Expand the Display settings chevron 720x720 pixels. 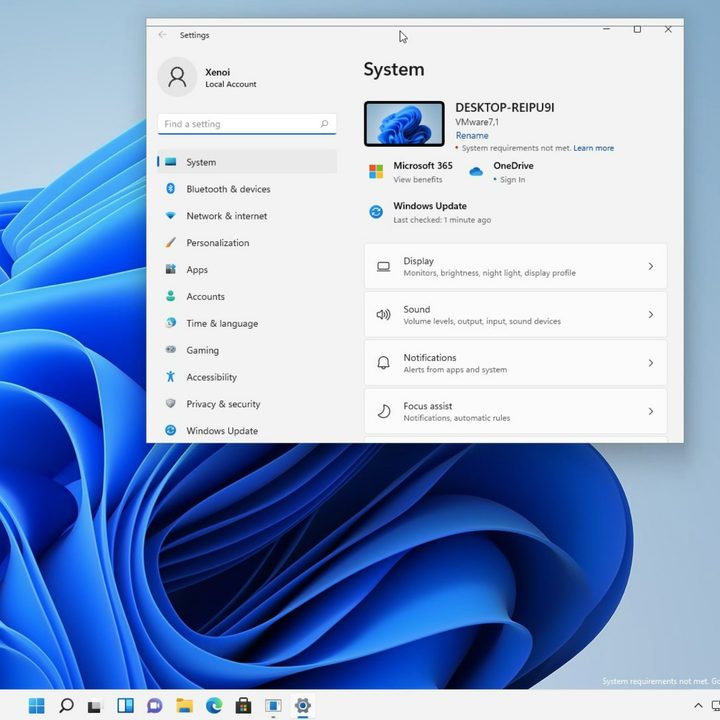651,266
